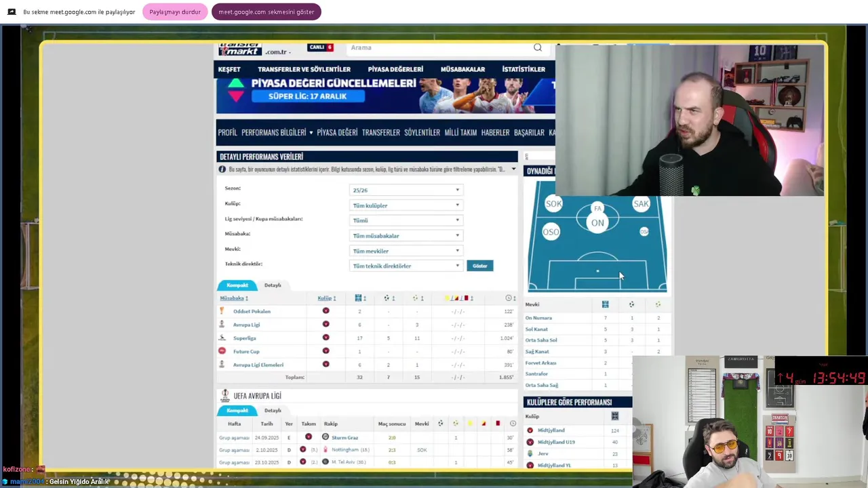Open MÜSABAKALAR menu
The width and height of the screenshot is (868, 488).
pos(462,69)
